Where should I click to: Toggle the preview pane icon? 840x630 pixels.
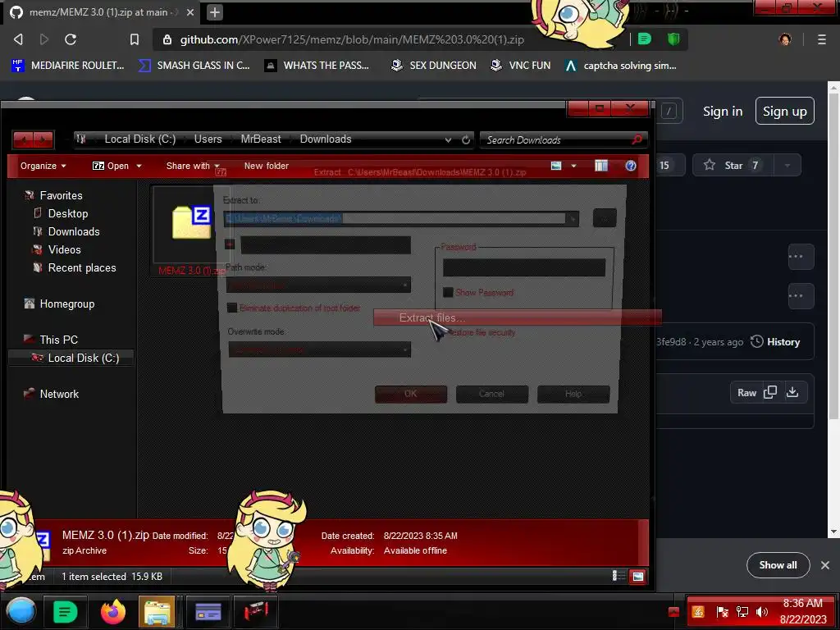tap(601, 166)
